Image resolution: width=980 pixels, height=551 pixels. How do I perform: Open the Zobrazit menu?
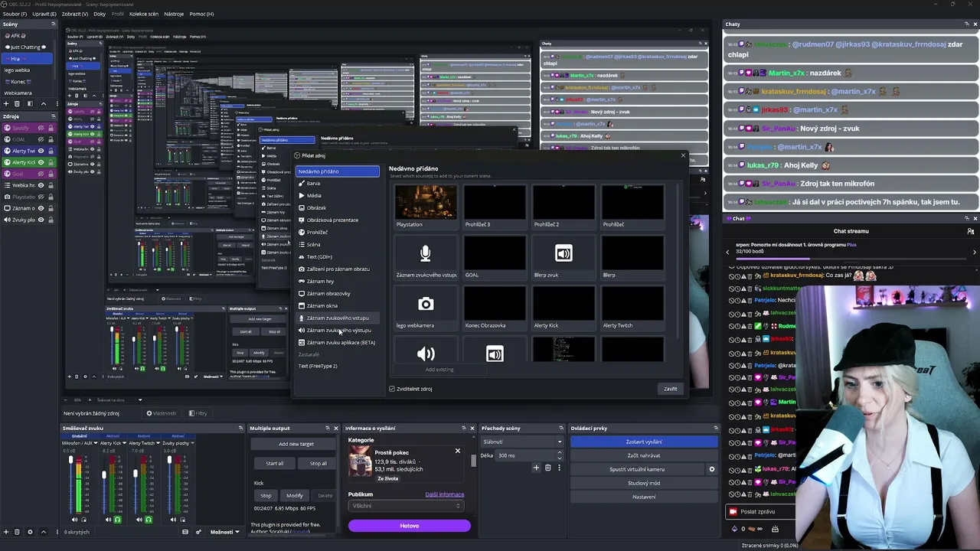(74, 14)
